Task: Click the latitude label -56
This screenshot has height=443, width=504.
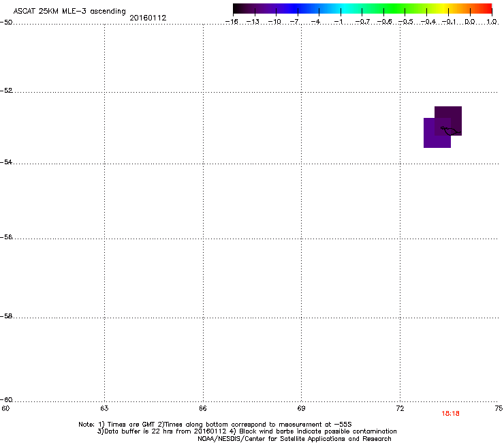Action: (x=6, y=237)
